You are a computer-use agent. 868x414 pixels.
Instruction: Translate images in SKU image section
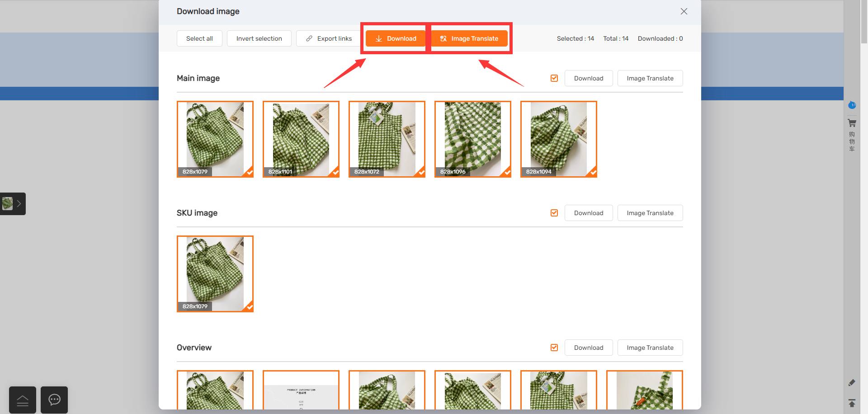[x=650, y=213]
